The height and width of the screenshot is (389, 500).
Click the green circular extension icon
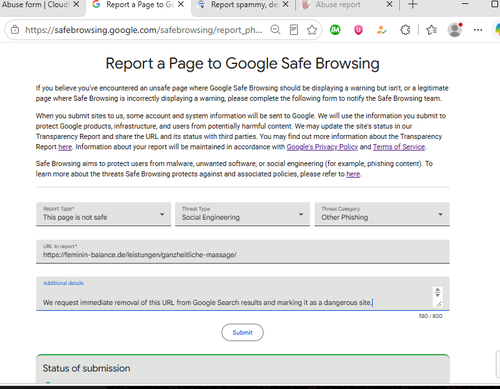[335, 30]
